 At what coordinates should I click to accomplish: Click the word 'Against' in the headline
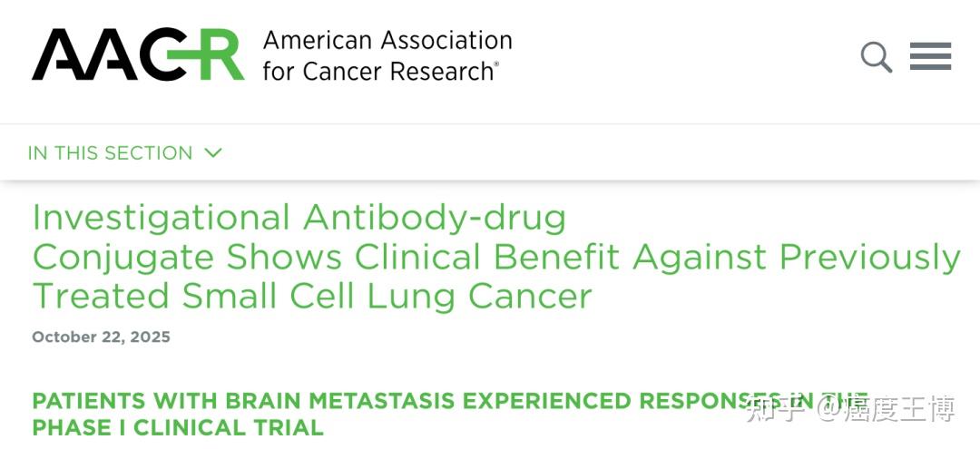700,258
